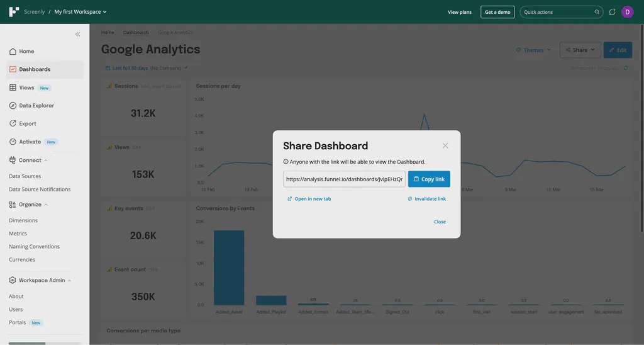
Task: Open Dimensions page
Action: pyautogui.click(x=23, y=220)
